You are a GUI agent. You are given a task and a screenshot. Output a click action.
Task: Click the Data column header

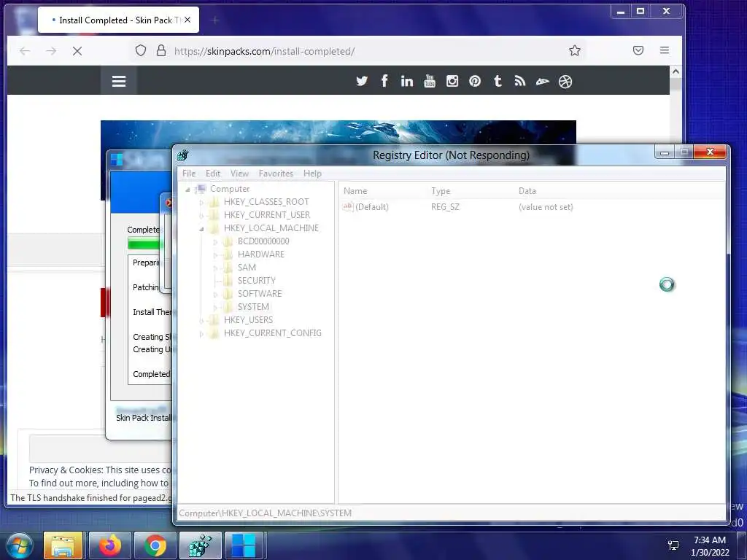coord(527,190)
